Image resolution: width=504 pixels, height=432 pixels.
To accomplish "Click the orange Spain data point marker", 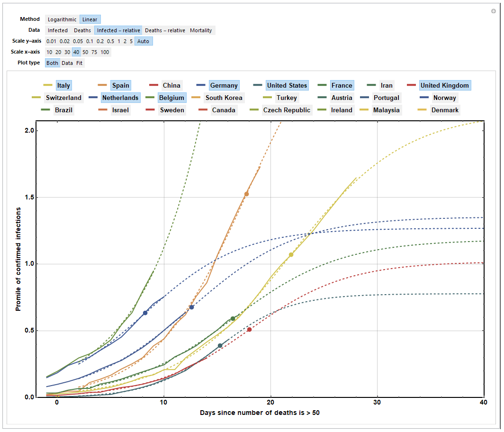I will pos(246,194).
